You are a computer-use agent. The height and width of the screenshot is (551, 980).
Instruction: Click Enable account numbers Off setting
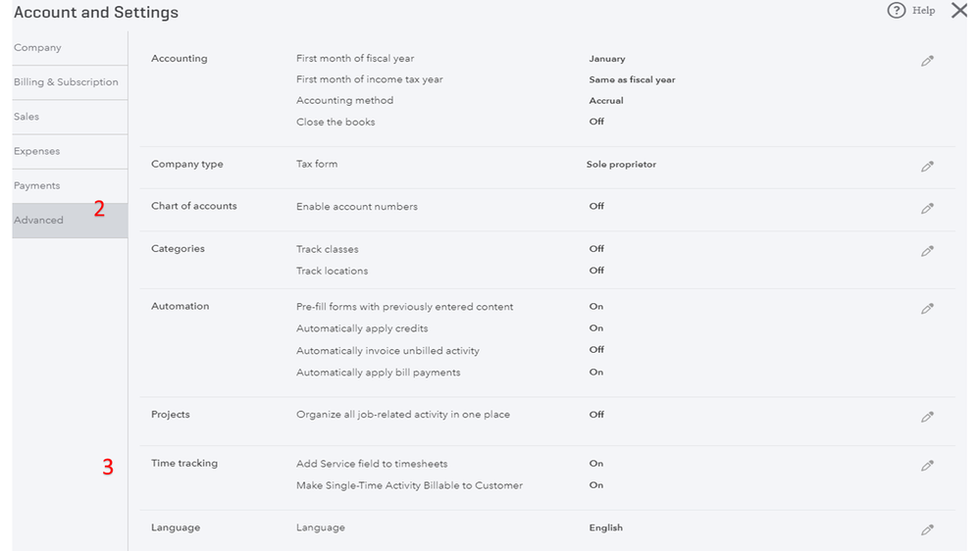tap(596, 207)
